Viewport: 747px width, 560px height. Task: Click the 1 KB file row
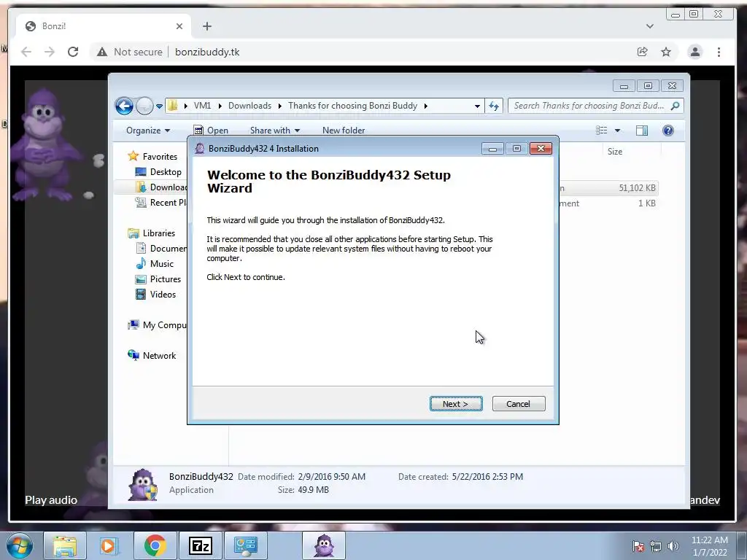coord(608,203)
